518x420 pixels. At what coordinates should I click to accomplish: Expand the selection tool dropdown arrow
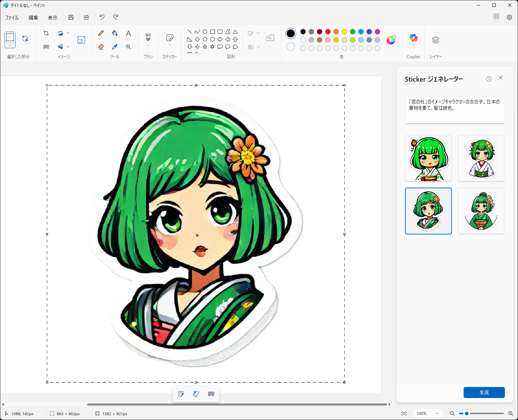(10, 45)
